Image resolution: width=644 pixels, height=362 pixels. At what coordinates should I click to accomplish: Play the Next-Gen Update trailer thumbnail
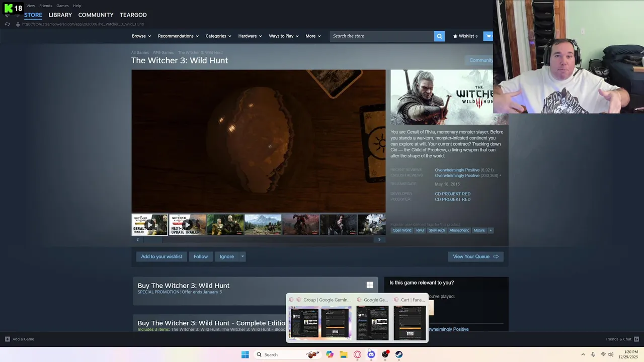click(188, 225)
